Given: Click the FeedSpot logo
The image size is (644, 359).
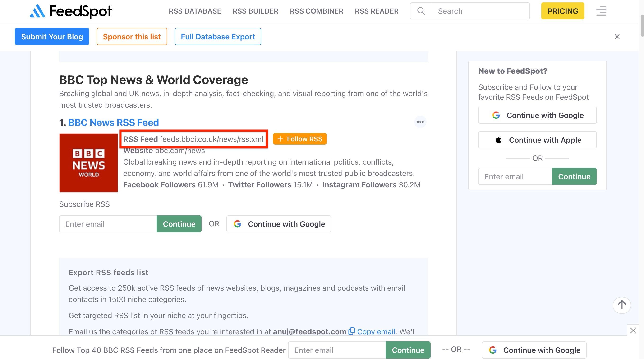Looking at the screenshot, I should 71,11.
